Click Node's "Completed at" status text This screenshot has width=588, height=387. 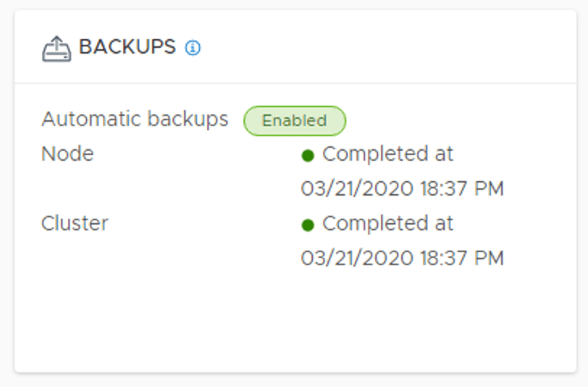387,154
